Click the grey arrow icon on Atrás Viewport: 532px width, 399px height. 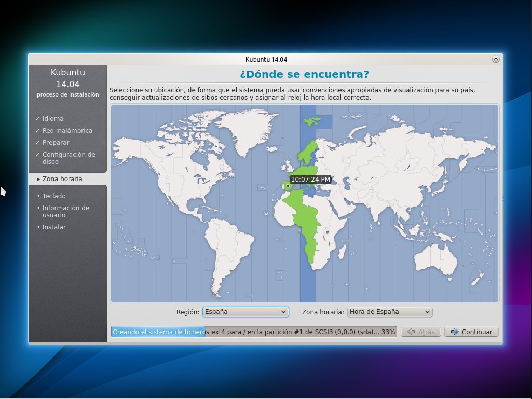click(411, 332)
